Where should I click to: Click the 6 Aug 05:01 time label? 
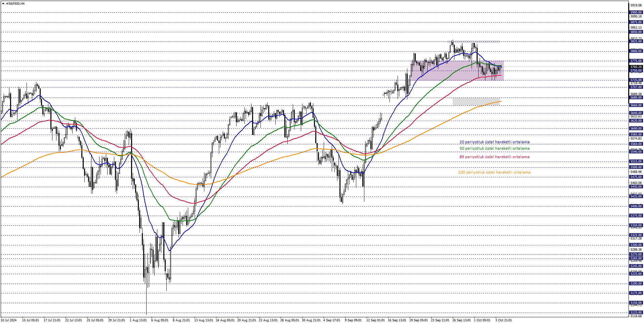pos(160,320)
